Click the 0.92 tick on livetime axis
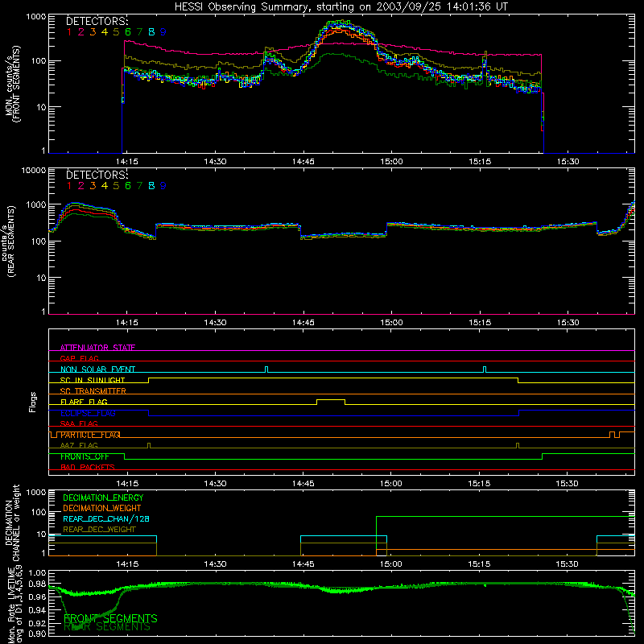 pyautogui.click(x=37, y=621)
